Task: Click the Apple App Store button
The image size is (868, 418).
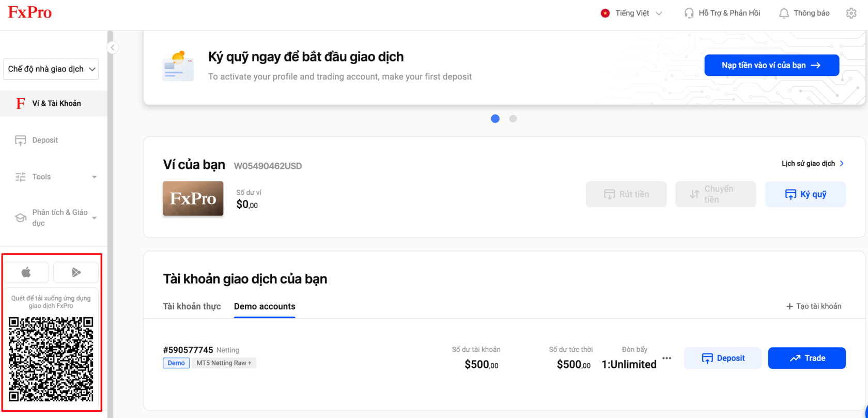Action: 26,272
